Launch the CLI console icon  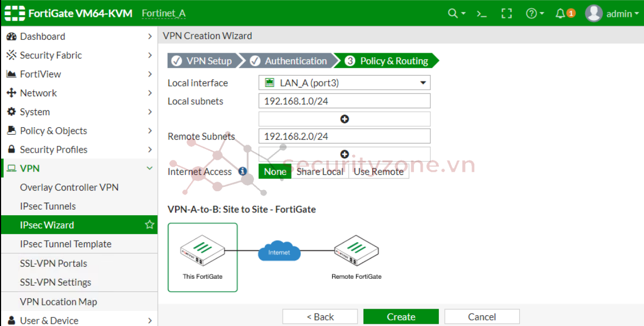click(x=482, y=14)
